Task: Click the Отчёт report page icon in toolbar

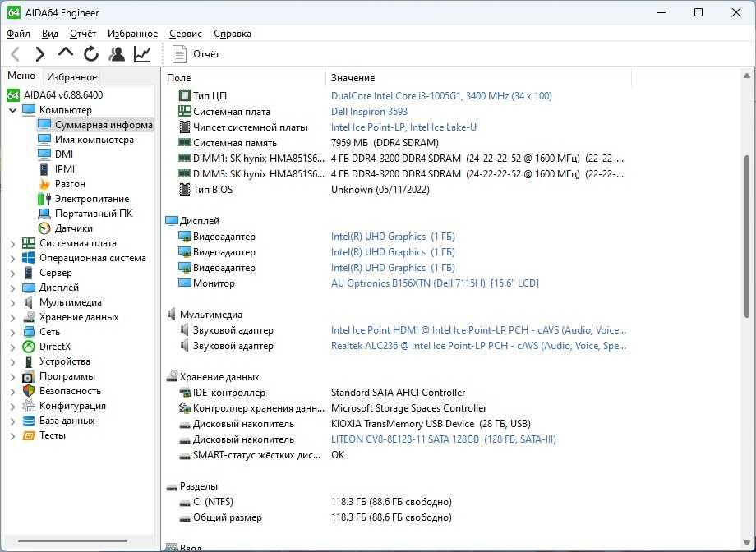Action: 179,54
